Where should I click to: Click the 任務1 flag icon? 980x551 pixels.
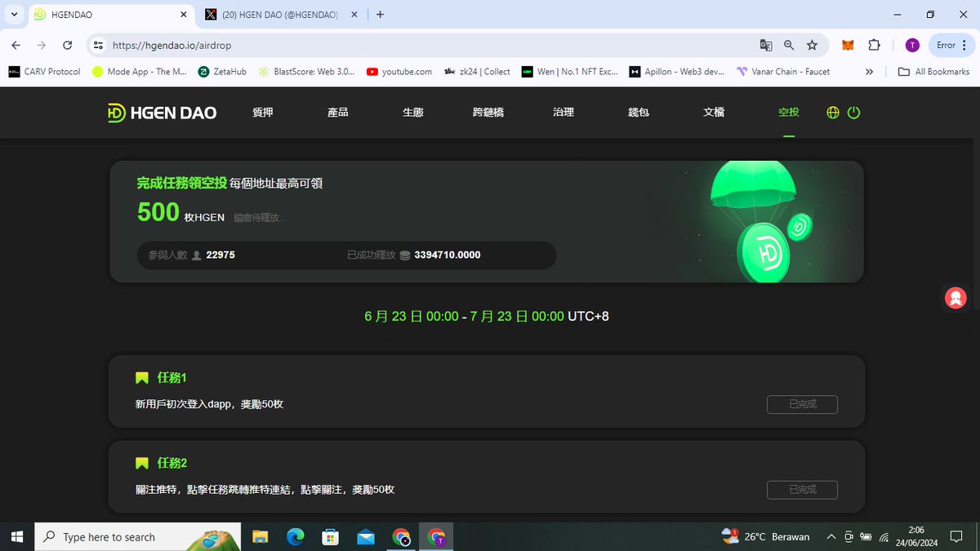click(142, 378)
